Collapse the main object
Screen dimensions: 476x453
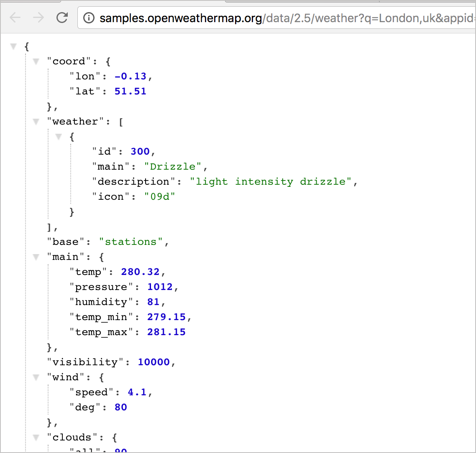pyautogui.click(x=36, y=257)
